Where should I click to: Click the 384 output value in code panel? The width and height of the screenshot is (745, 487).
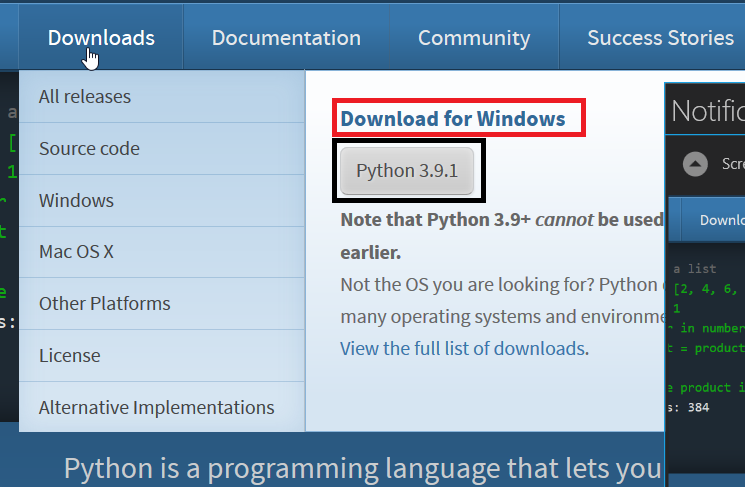698,407
